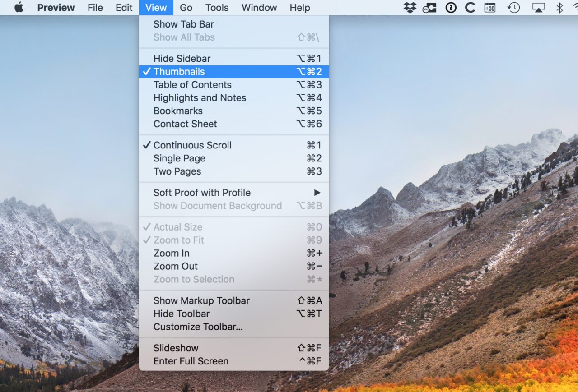Toggle the checked Thumbnails sidebar option
This screenshot has height=392, width=578.
pyautogui.click(x=234, y=71)
